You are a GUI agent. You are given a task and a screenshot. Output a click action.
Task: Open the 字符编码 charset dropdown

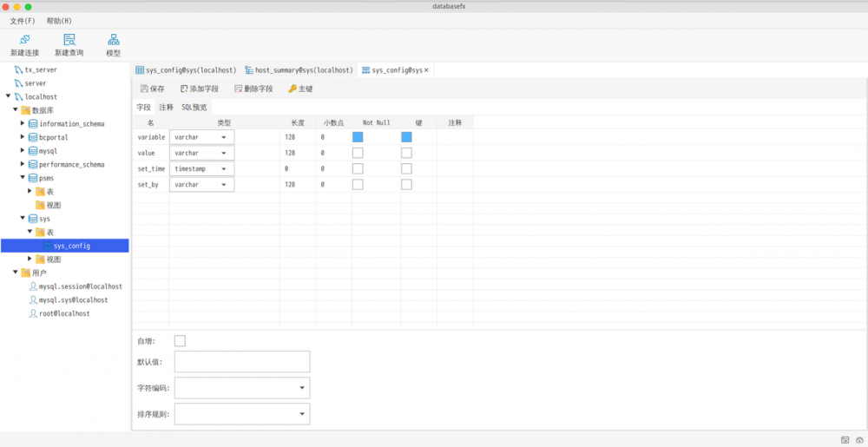(242, 388)
